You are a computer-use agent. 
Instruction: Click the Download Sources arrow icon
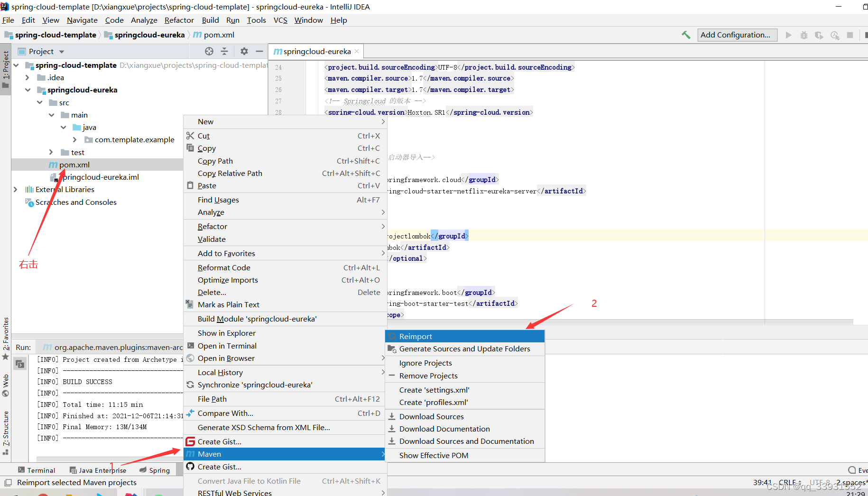pyautogui.click(x=392, y=416)
